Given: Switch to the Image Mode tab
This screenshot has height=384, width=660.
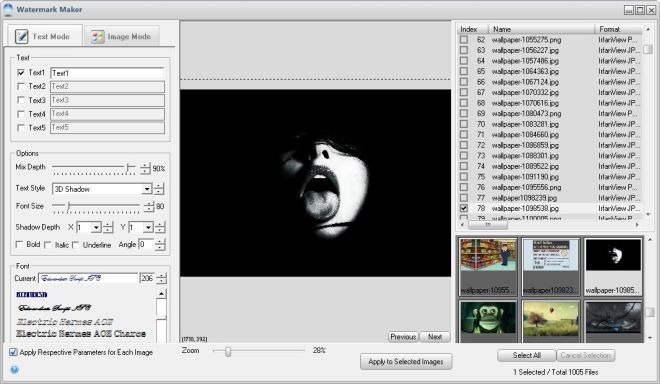Looking at the screenshot, I should (x=121, y=36).
